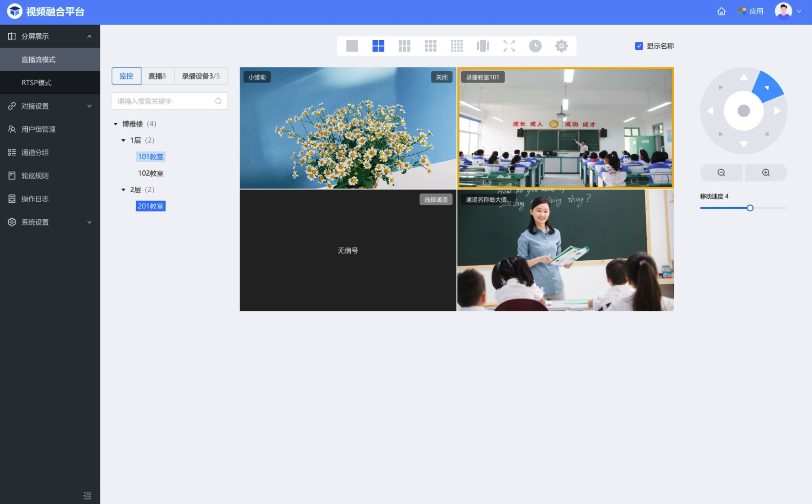Click 选择通道 on the no-signal pane
Viewport: 812px width, 504px height.
(435, 199)
